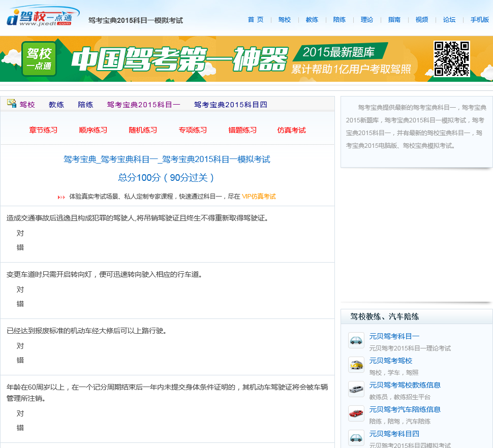Open 视频 in top navigation

tap(422, 20)
